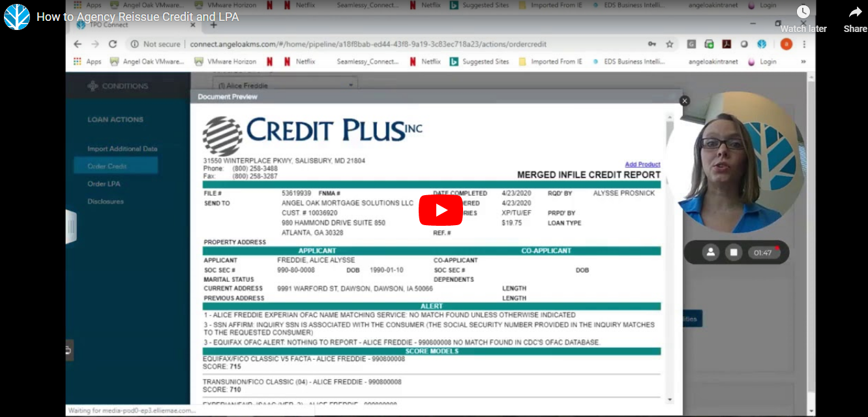Open video title 'How to Agency Reissue Credit and LPA'

point(138,17)
